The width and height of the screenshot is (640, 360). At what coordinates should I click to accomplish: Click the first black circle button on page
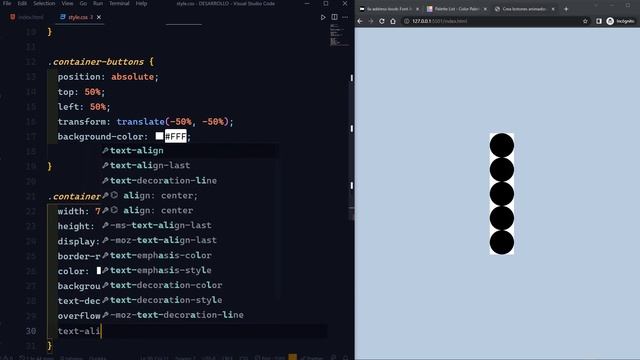coord(502,145)
